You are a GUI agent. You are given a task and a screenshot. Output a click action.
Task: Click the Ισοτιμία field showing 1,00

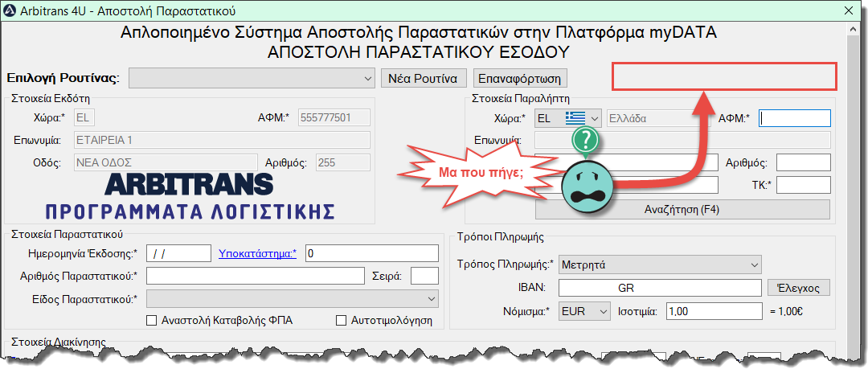click(x=714, y=311)
